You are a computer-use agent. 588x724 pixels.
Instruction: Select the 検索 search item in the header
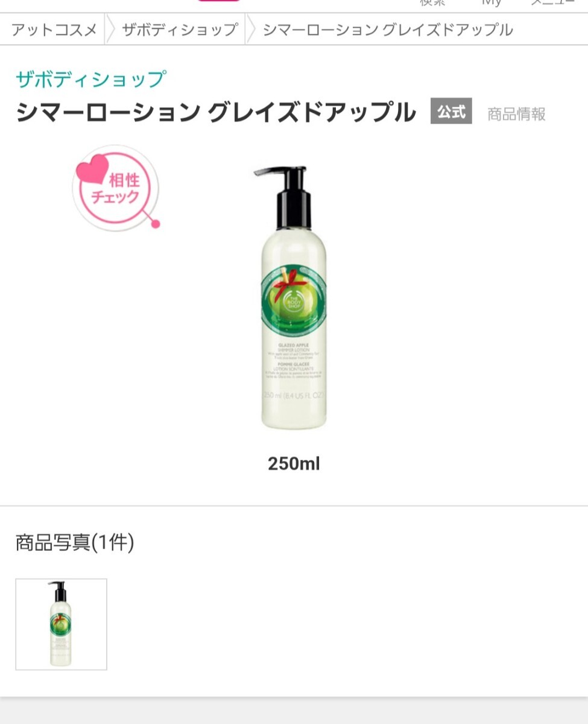pyautogui.click(x=432, y=2)
